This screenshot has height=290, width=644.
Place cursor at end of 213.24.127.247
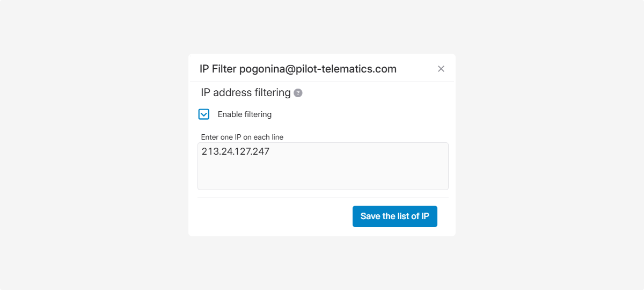pyautogui.click(x=270, y=151)
